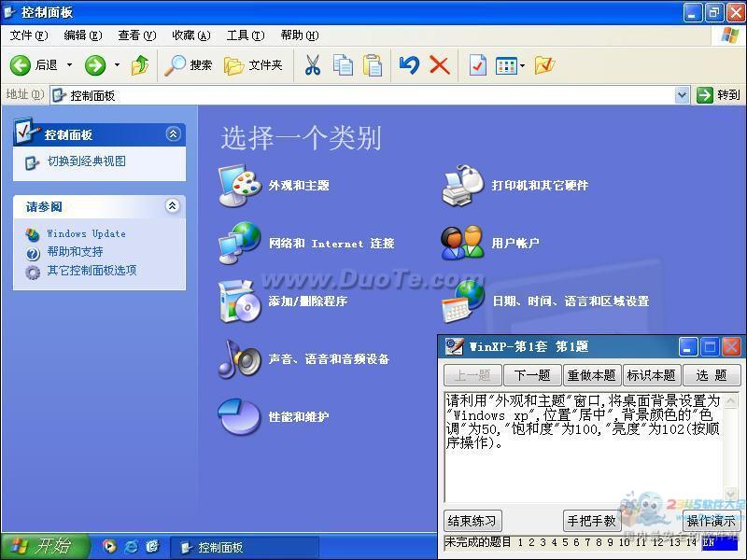Click the 外观和主题 category label
The height and width of the screenshot is (560, 747).
[299, 185]
